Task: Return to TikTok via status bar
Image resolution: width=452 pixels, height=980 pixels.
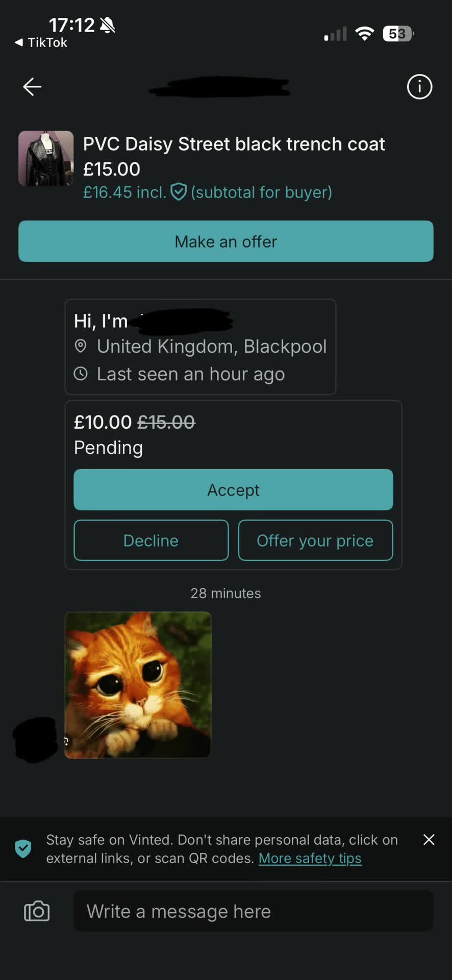Action: click(x=41, y=42)
